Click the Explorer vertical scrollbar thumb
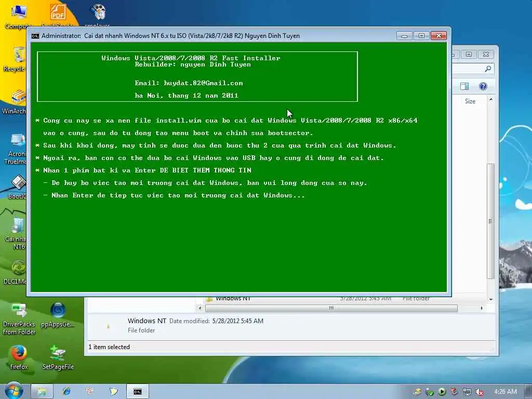Screen dimensions: 532x399 tap(490, 221)
